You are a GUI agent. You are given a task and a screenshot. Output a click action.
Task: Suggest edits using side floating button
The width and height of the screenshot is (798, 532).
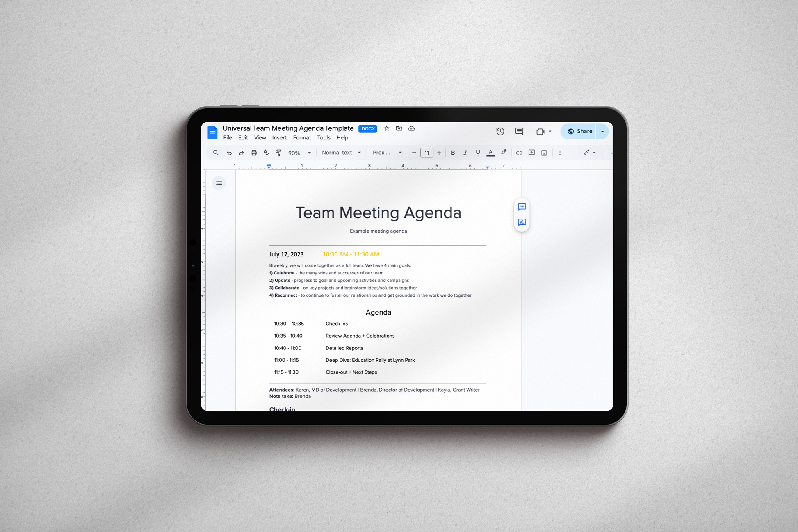(x=522, y=222)
